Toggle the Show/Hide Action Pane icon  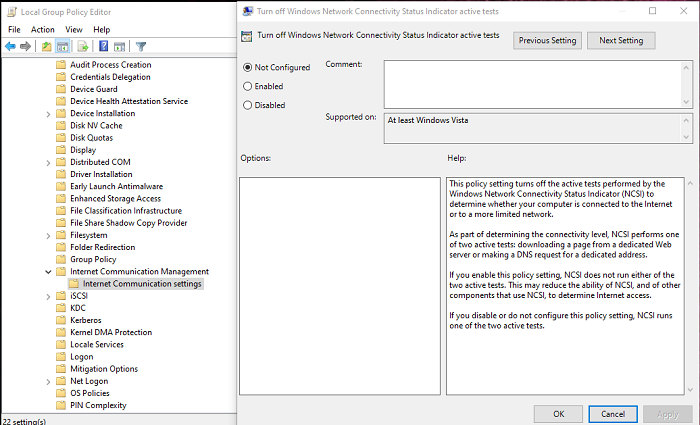(119, 46)
